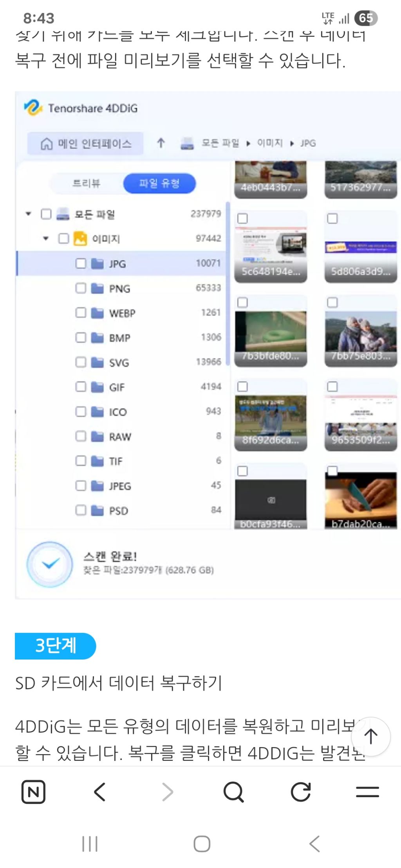This screenshot has width=401, height=868.
Task: Click the GIF folder icon
Action: 97,387
